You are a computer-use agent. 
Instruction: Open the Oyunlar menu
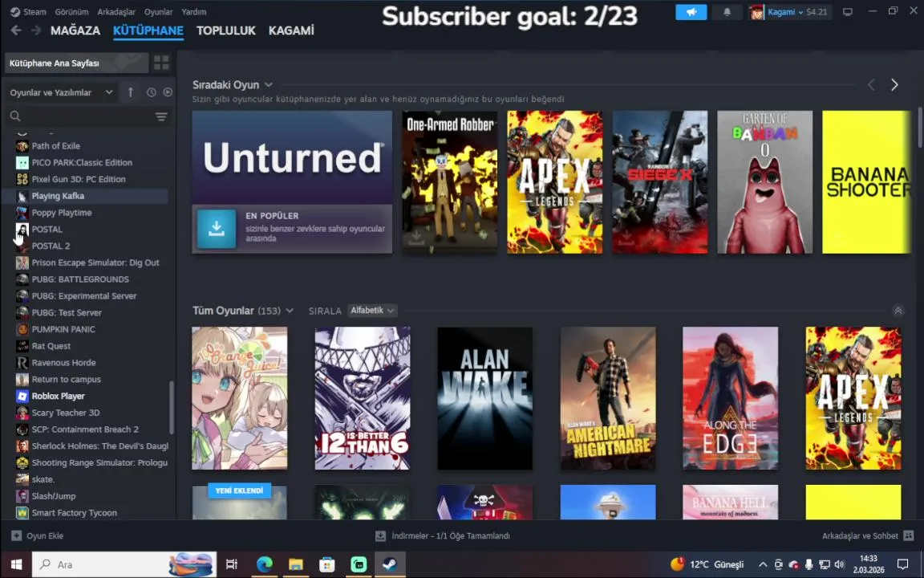159,12
